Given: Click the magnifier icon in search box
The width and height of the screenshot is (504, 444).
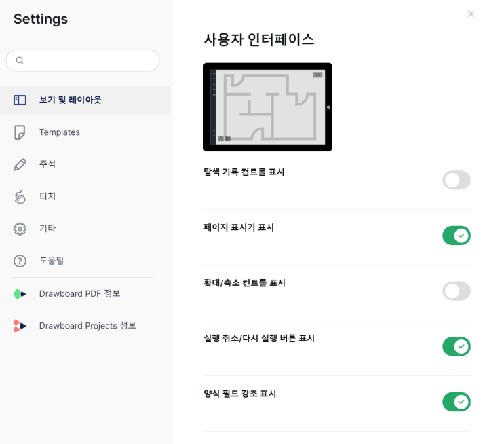Looking at the screenshot, I should (20, 60).
